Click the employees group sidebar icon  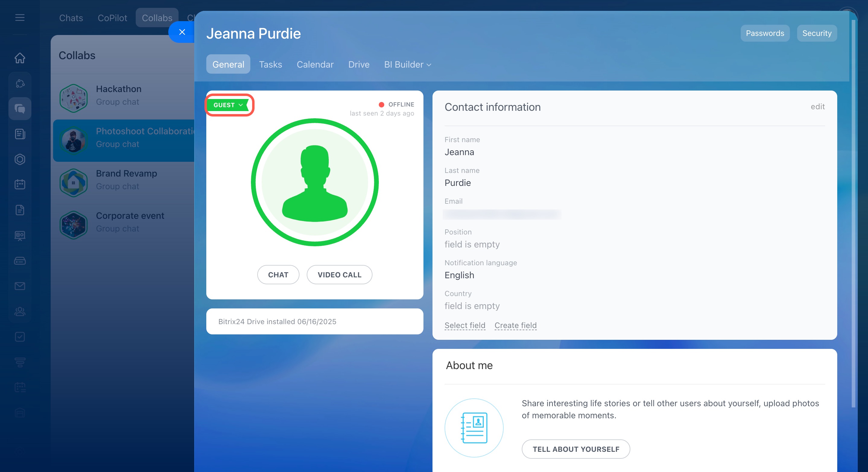click(20, 311)
